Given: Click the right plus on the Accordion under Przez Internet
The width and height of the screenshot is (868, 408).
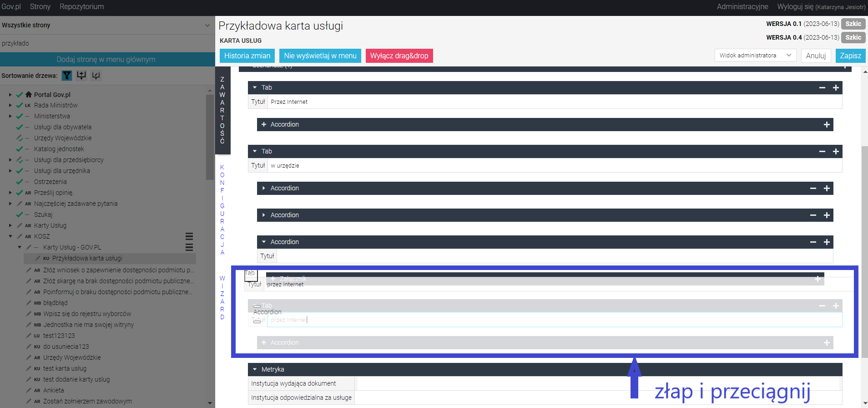Looking at the screenshot, I should coord(827,124).
